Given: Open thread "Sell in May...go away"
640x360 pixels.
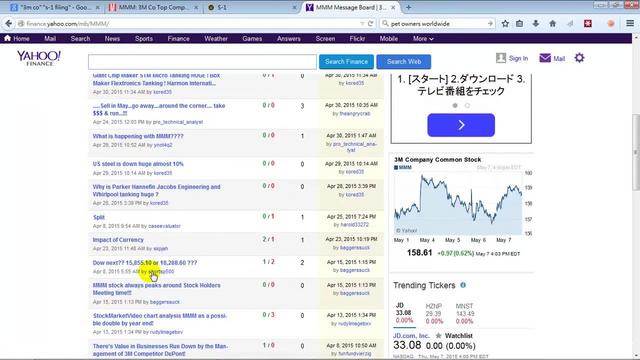Looking at the screenshot, I should 159,109.
